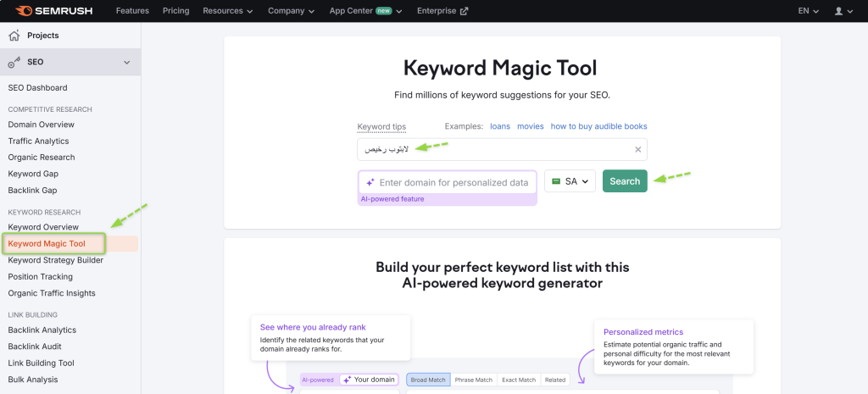This screenshot has width=868, height=394.
Task: Click the Projects home icon
Action: point(14,36)
